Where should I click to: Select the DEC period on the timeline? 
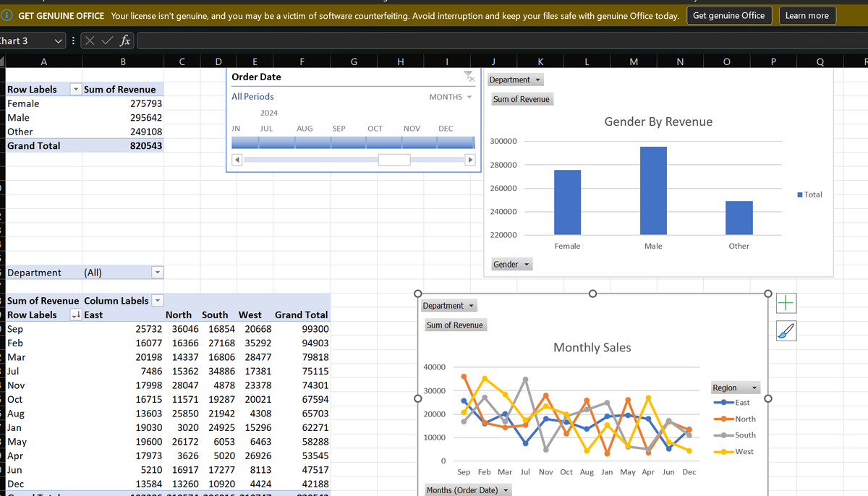coord(446,129)
